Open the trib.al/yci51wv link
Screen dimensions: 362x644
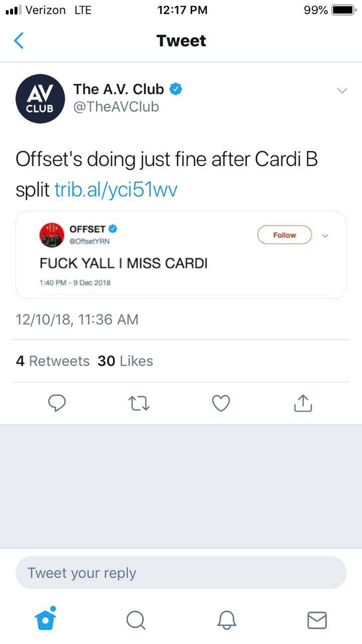click(x=116, y=190)
